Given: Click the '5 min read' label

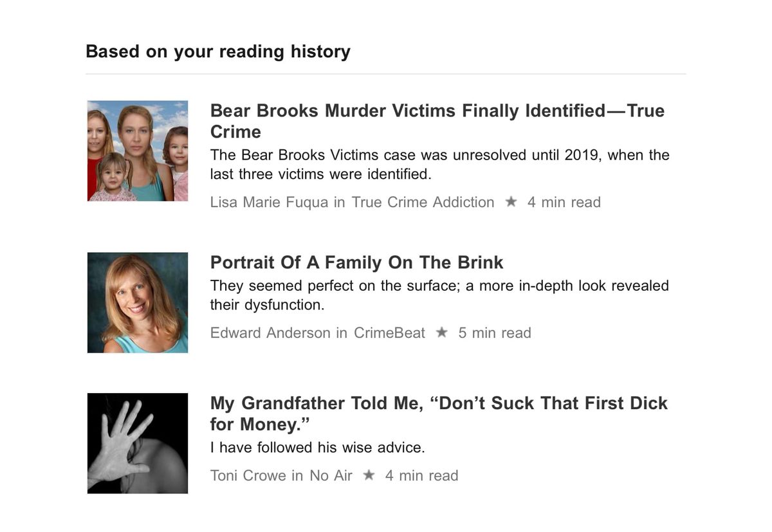Looking at the screenshot, I should [x=495, y=333].
